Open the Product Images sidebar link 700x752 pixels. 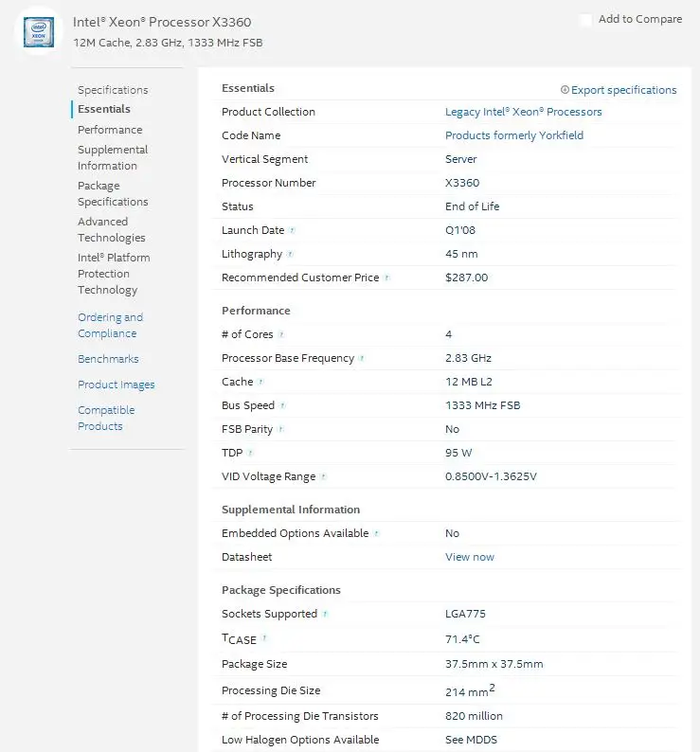tap(117, 385)
